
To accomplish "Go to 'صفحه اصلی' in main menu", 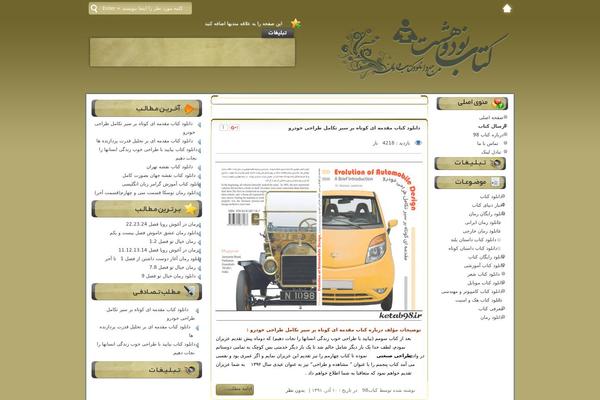I will tap(491, 118).
